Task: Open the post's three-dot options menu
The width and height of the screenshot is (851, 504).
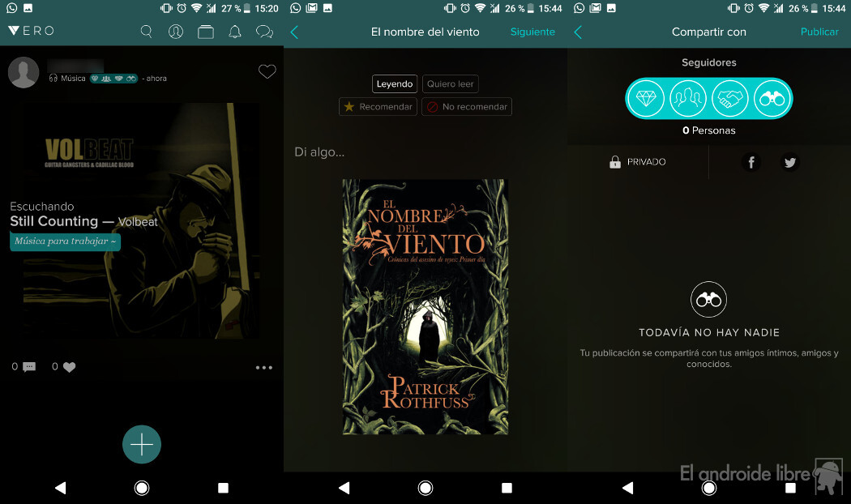Action: [264, 368]
